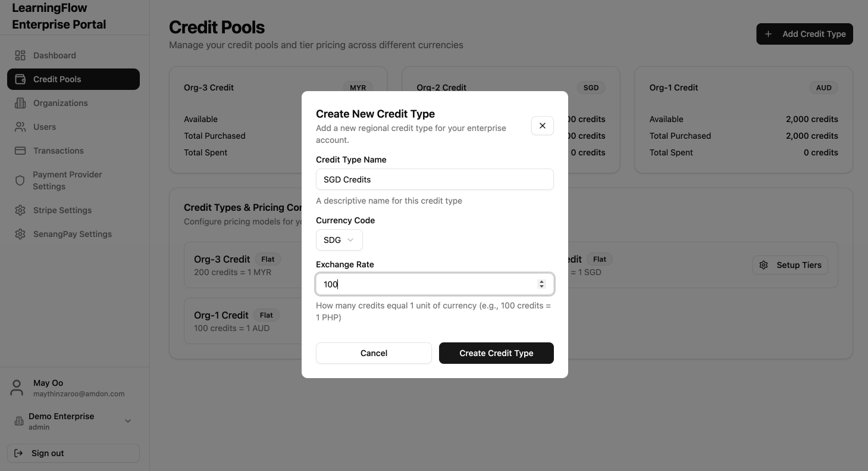
Task: Cancel the Create New Credit Type dialog
Action: pyautogui.click(x=374, y=353)
